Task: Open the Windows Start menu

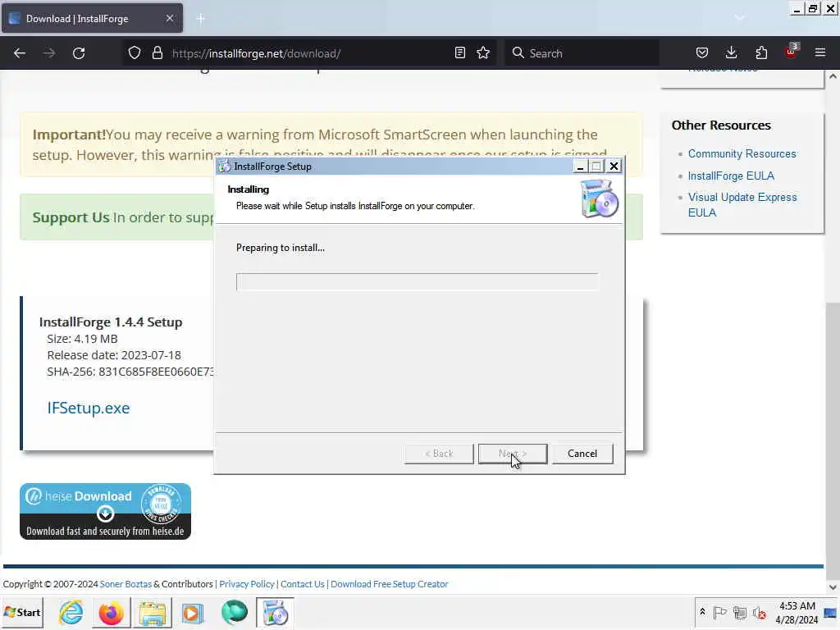Action: (22, 612)
